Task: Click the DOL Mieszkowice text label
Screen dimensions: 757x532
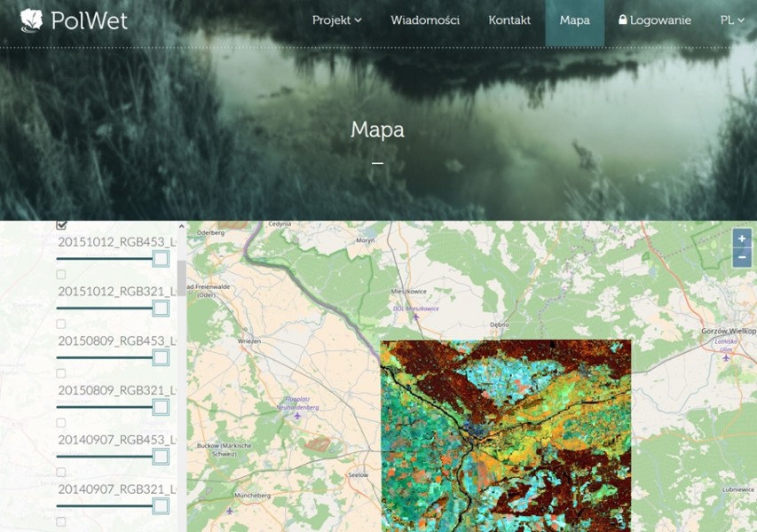Action: coord(415,309)
